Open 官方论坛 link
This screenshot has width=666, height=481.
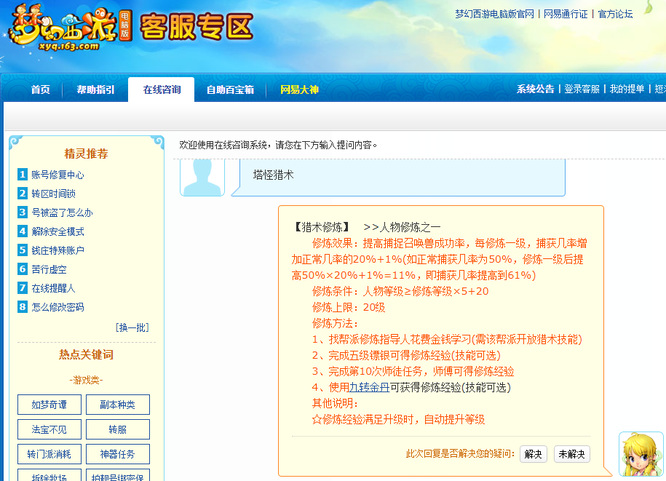pos(615,14)
